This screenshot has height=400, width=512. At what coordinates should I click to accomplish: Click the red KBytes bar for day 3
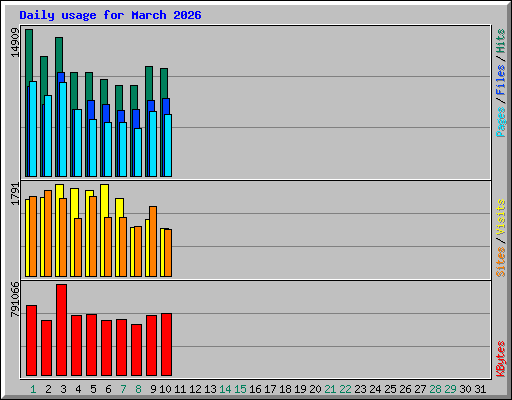coord(61,330)
